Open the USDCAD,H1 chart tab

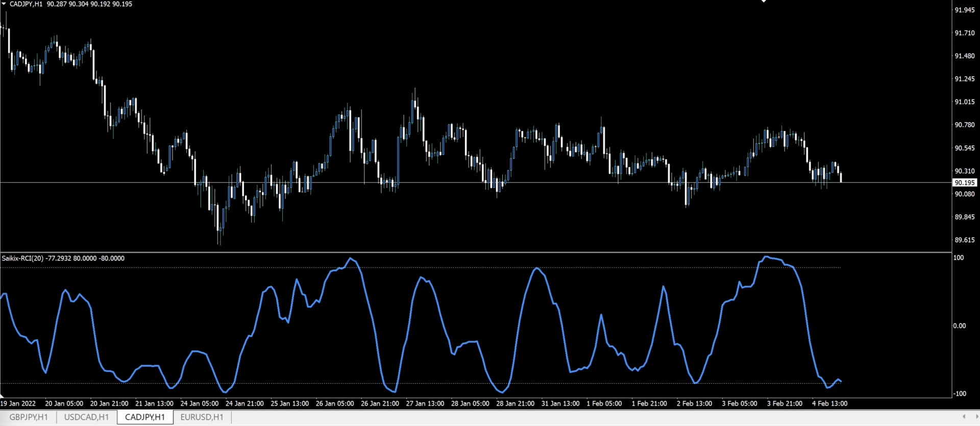(86, 417)
